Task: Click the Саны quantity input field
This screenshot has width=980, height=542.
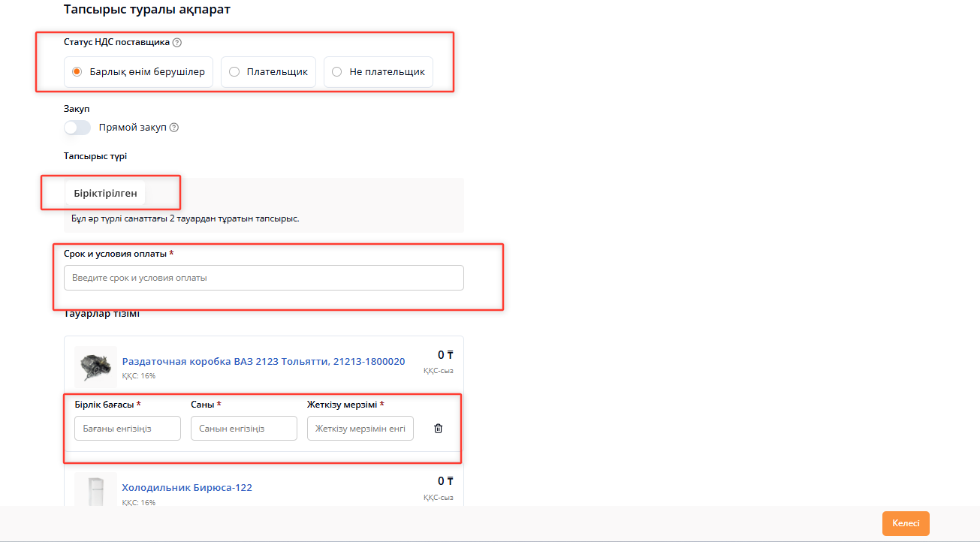Action: pos(244,429)
